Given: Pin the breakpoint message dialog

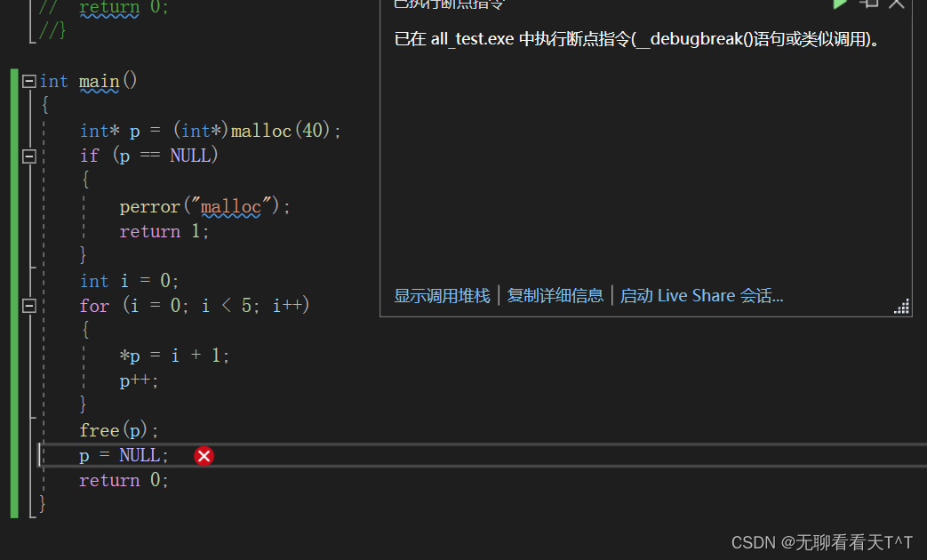Looking at the screenshot, I should [x=869, y=4].
